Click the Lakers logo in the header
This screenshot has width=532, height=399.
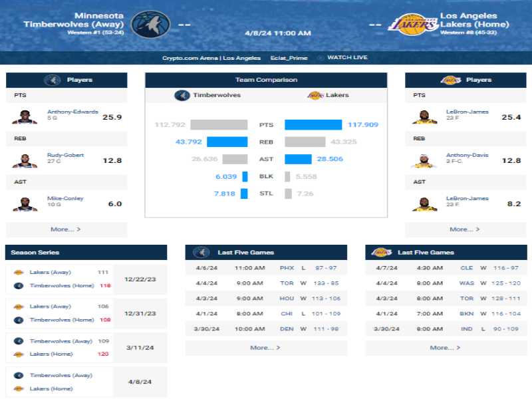(413, 24)
